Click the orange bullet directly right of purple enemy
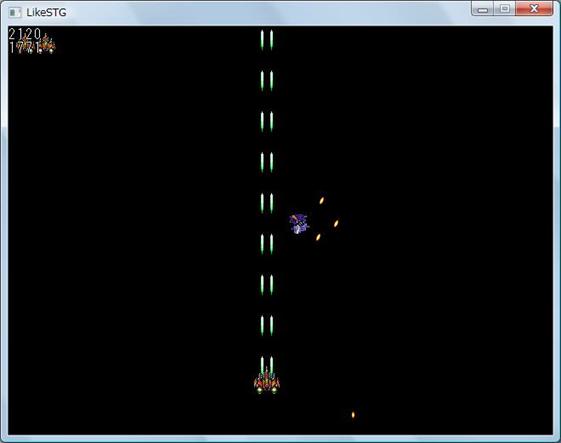 click(336, 224)
